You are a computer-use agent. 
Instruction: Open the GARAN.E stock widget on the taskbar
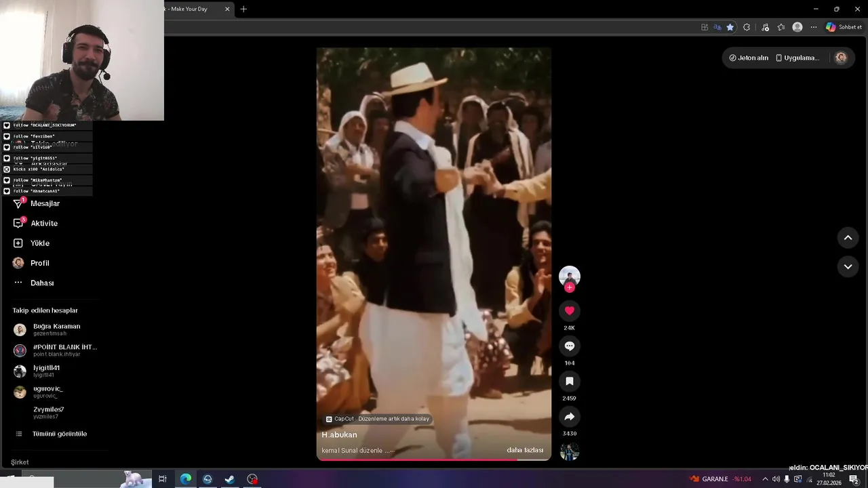(720, 479)
